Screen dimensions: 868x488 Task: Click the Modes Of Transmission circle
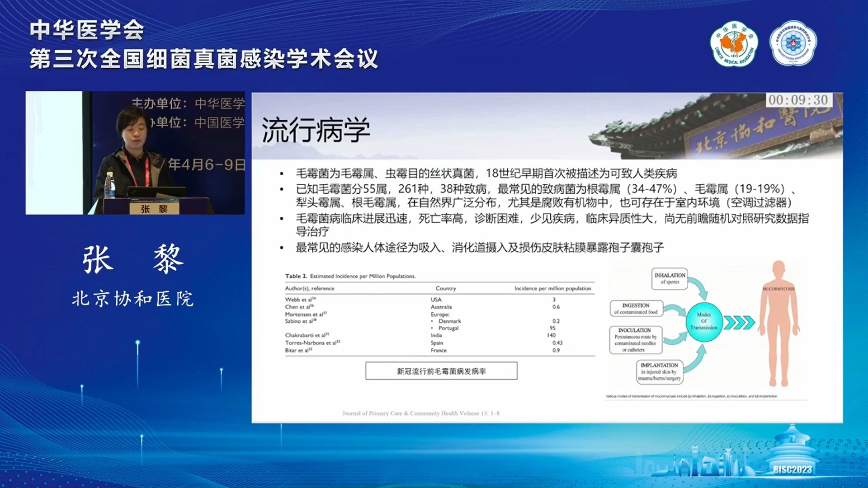(704, 321)
